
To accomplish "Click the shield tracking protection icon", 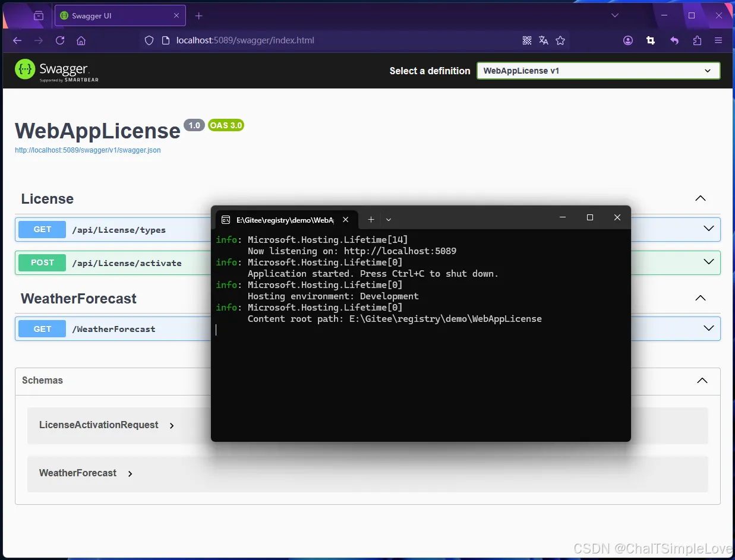I will click(149, 40).
